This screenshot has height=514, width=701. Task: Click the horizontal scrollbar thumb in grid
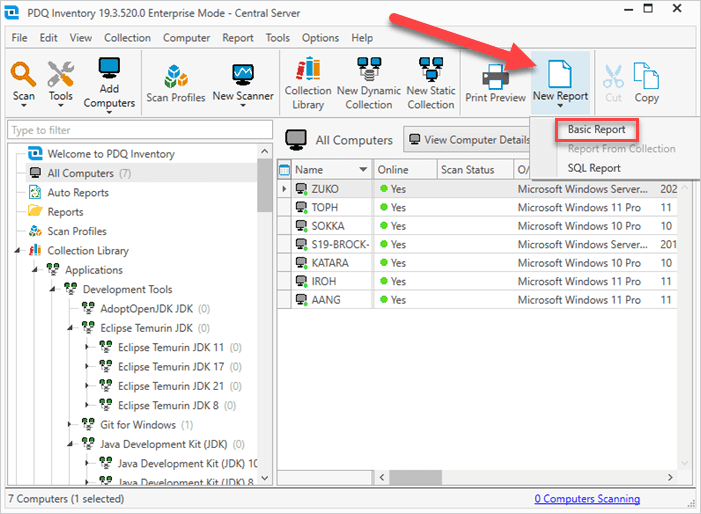tap(415, 477)
